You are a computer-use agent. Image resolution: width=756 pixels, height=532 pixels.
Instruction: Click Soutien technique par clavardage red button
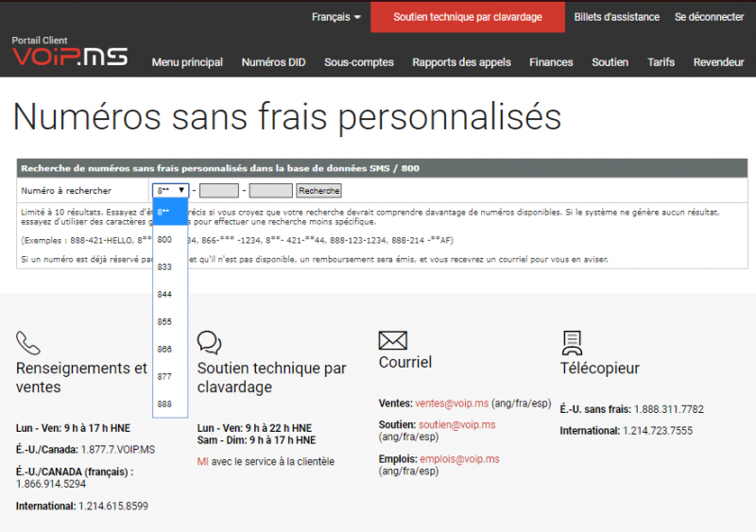tap(468, 17)
